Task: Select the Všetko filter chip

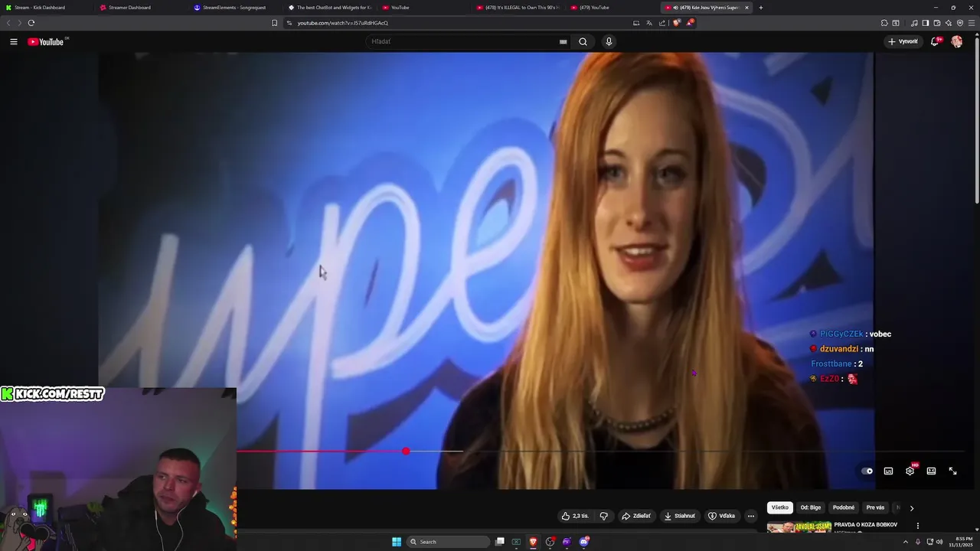Action: pyautogui.click(x=779, y=507)
